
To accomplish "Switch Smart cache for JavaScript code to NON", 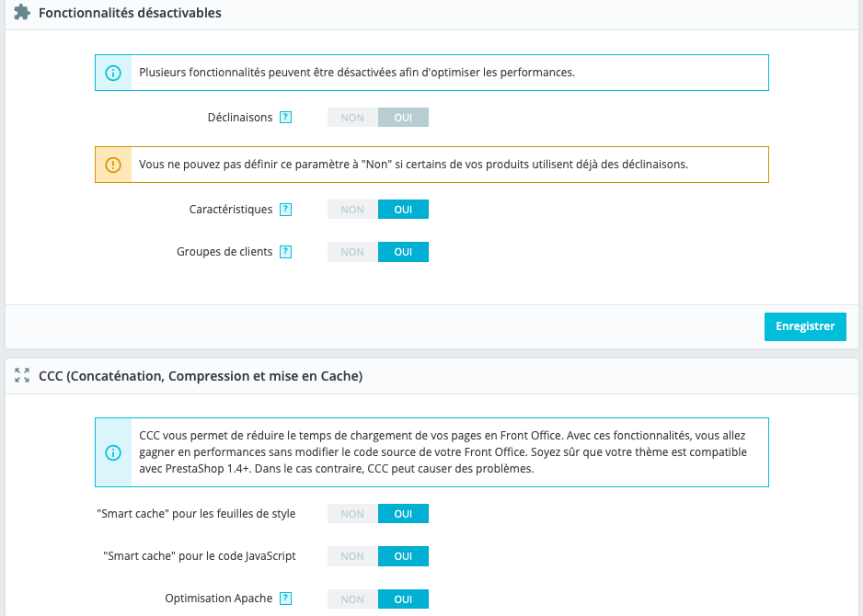I will [352, 556].
